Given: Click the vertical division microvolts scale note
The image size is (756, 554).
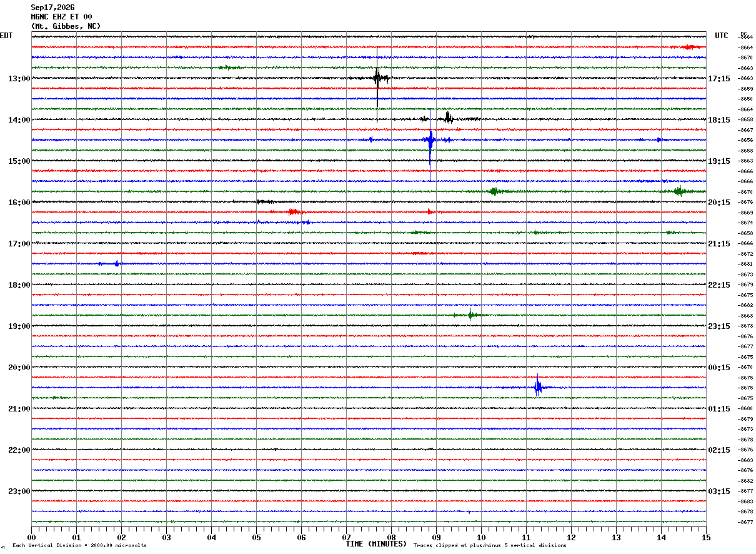Looking at the screenshot, I should coord(79,545).
